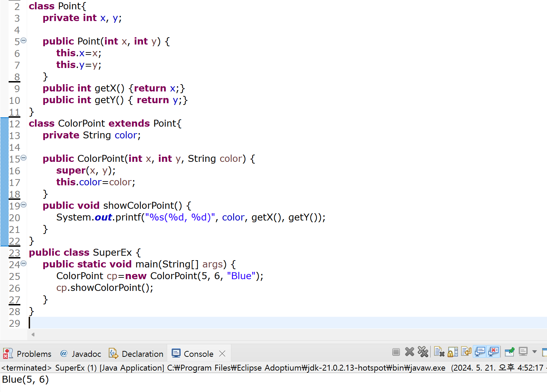Click "this.y=y;" on line 7
547x392 pixels.
coord(79,65)
